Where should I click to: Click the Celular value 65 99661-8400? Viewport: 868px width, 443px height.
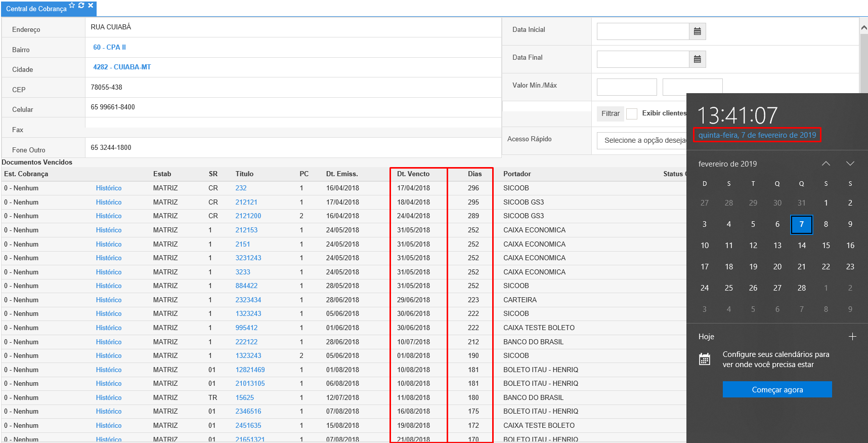(113, 107)
